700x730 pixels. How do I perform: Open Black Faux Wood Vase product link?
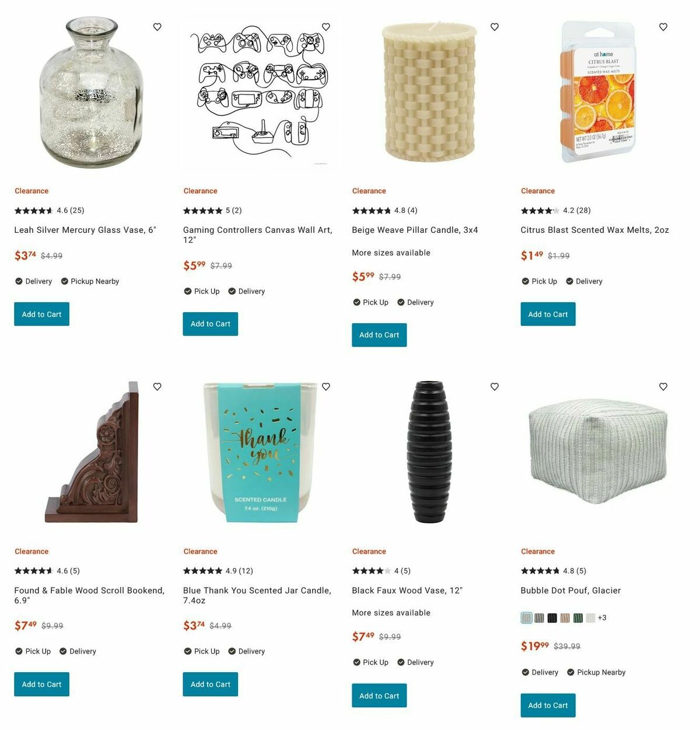pos(407,591)
